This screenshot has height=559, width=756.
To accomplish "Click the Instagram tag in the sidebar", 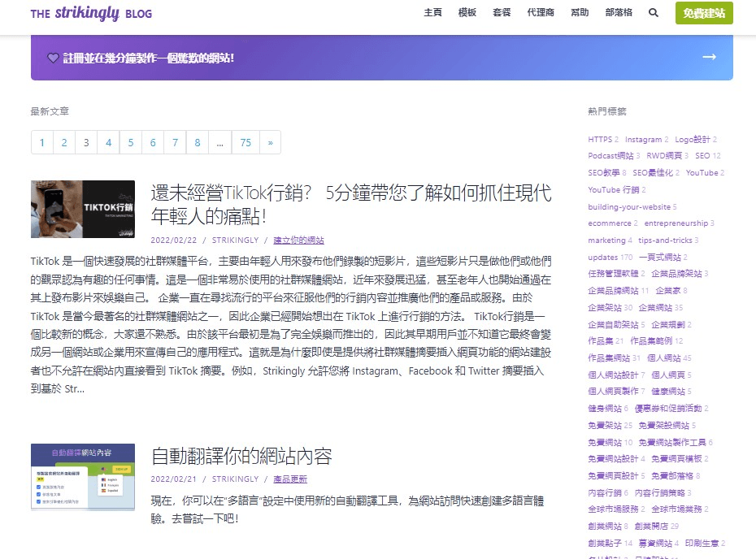I will 645,139.
